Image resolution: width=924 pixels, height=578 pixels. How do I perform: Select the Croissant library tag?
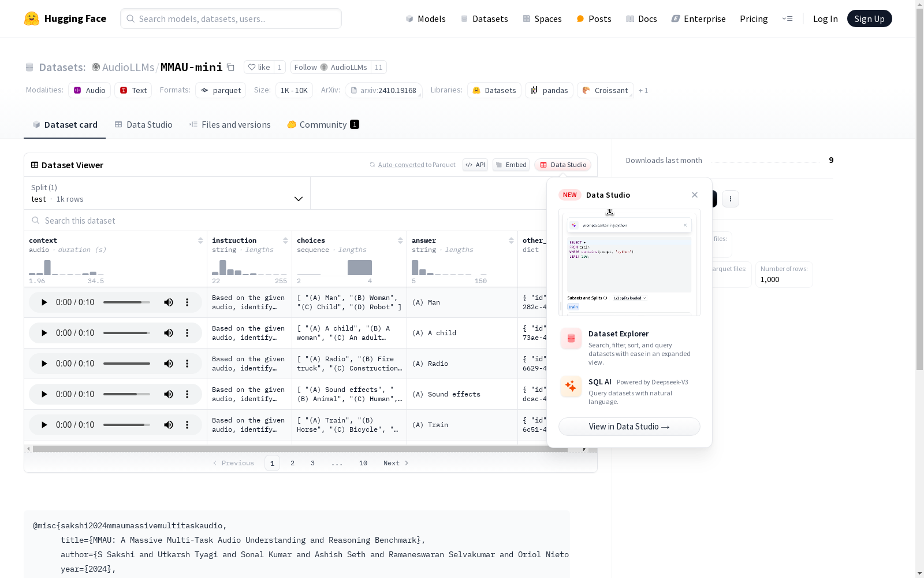(605, 90)
